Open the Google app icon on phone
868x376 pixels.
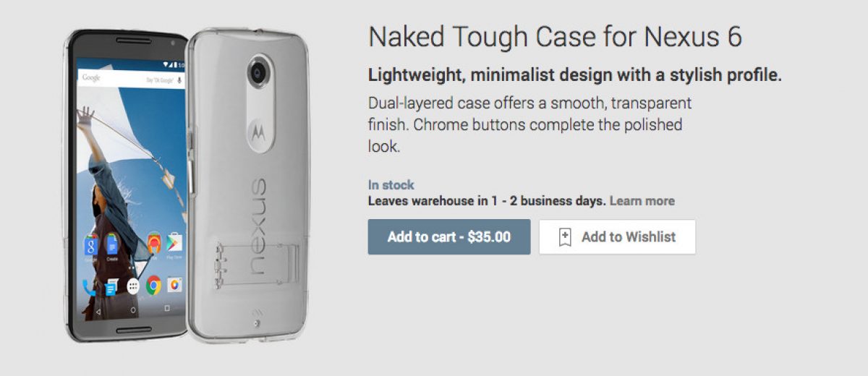coord(90,244)
